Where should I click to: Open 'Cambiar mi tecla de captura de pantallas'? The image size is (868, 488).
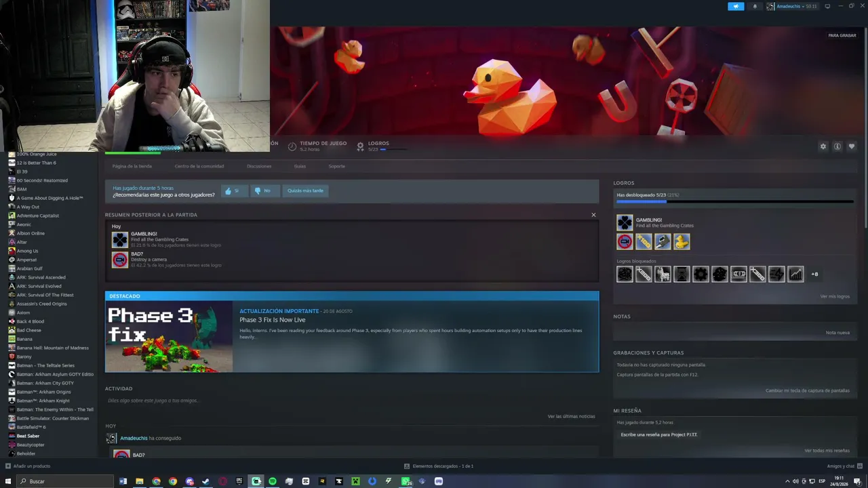(x=808, y=390)
